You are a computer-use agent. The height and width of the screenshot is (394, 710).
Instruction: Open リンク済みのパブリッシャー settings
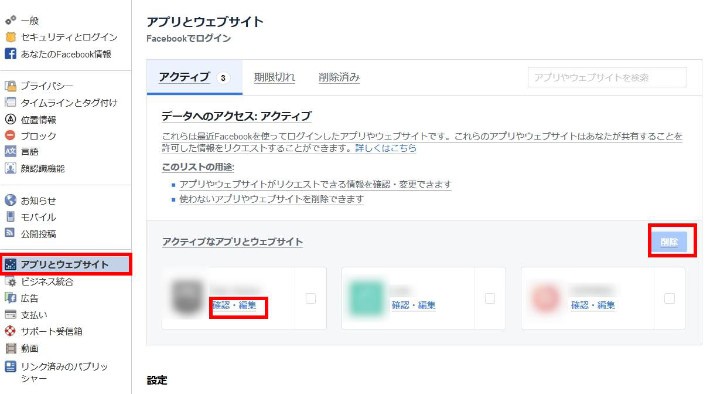pyautogui.click(x=64, y=372)
